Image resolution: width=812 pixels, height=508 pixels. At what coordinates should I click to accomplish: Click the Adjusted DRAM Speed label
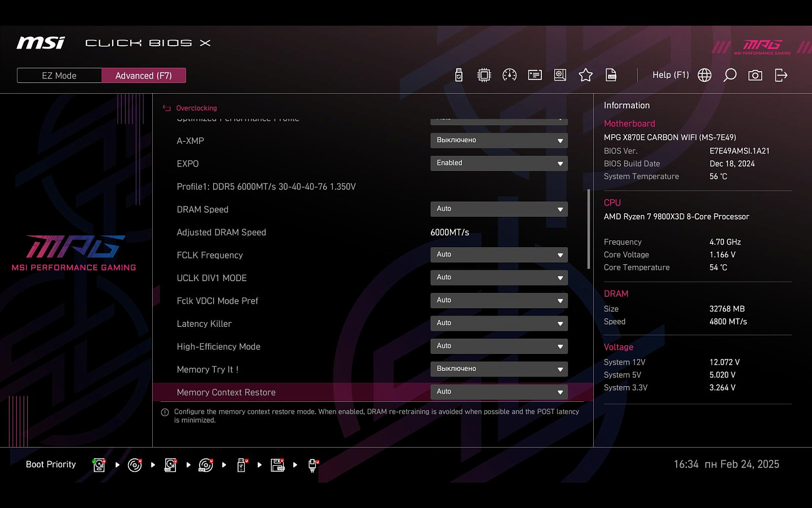pyautogui.click(x=221, y=233)
